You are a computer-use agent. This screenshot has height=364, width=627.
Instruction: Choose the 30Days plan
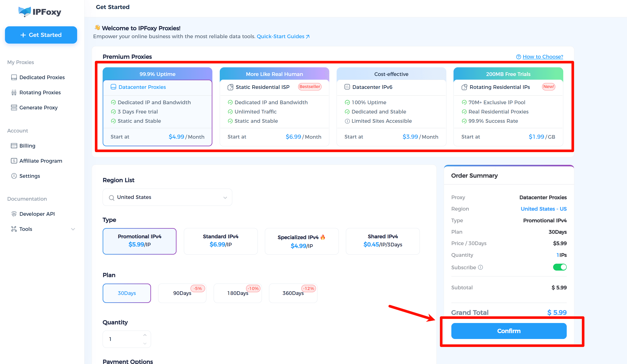point(127,293)
